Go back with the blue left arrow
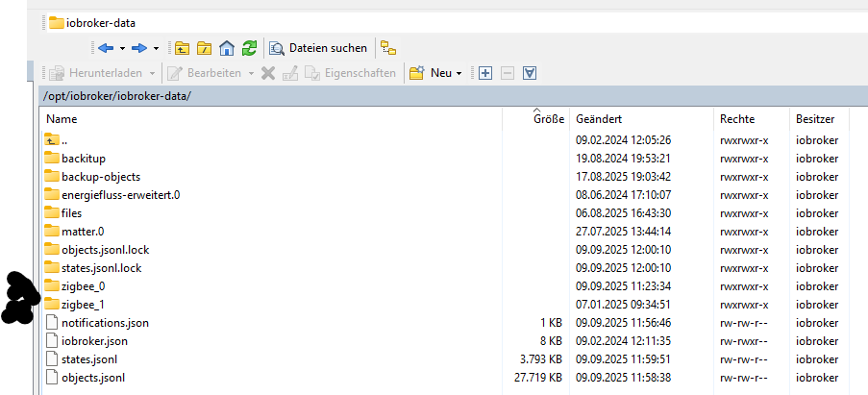 click(x=105, y=49)
